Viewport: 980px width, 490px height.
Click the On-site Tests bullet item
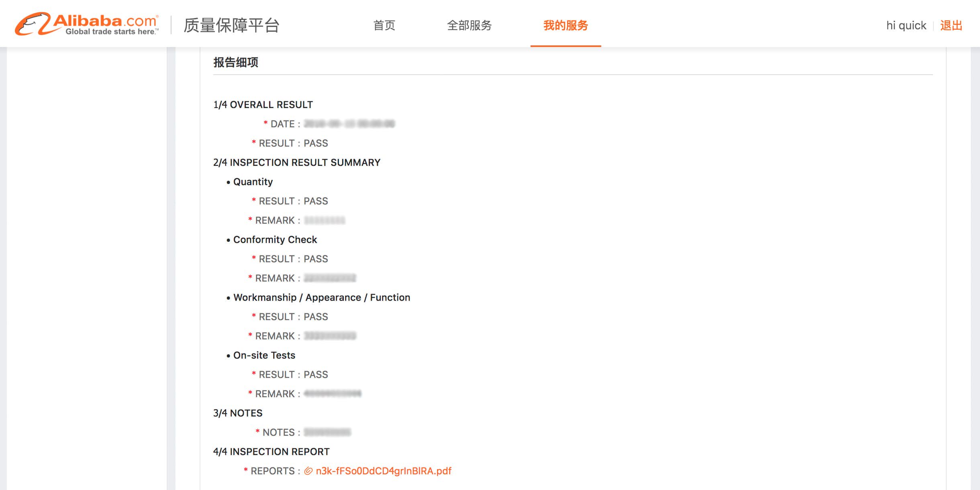click(264, 355)
